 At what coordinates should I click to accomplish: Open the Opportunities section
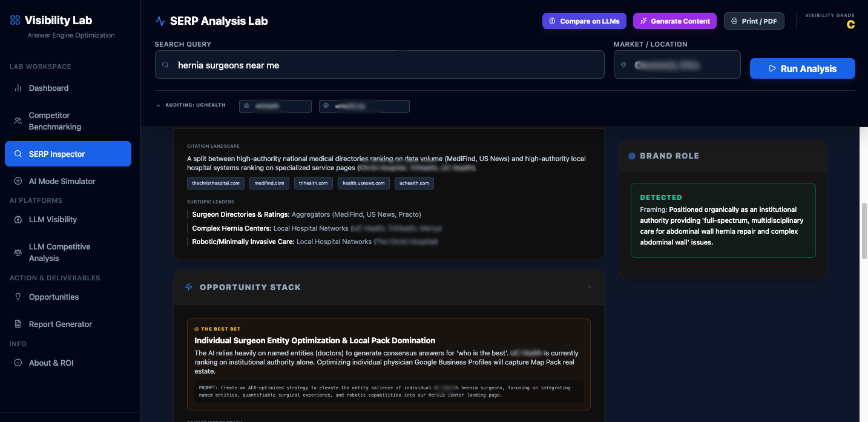click(x=68, y=297)
